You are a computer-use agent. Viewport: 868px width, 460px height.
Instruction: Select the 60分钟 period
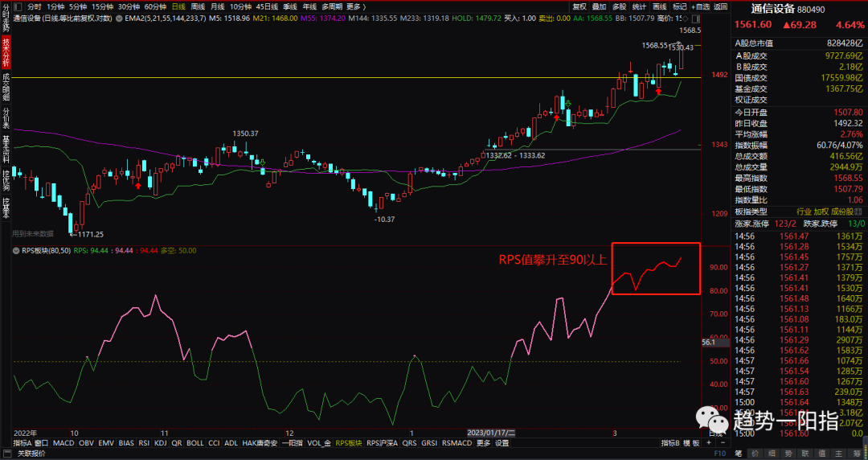155,6
